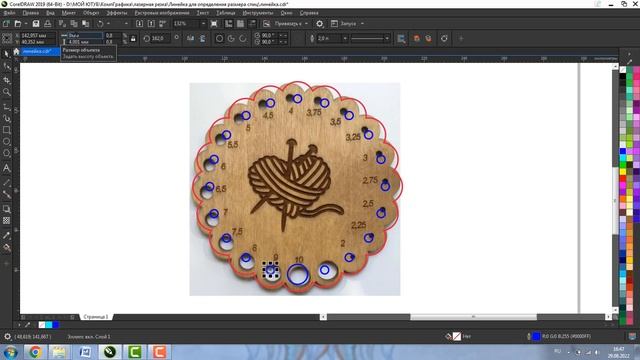
Task: Click the Export icon in the toolbar
Action: [151, 24]
